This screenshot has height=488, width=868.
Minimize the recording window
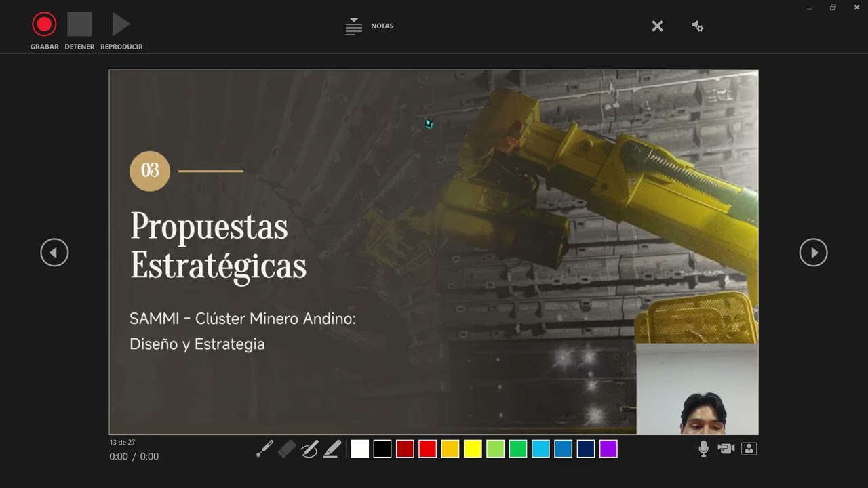tap(810, 7)
